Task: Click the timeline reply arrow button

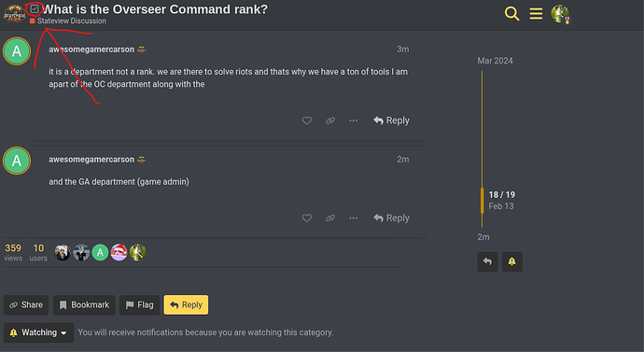Action: 487,261
